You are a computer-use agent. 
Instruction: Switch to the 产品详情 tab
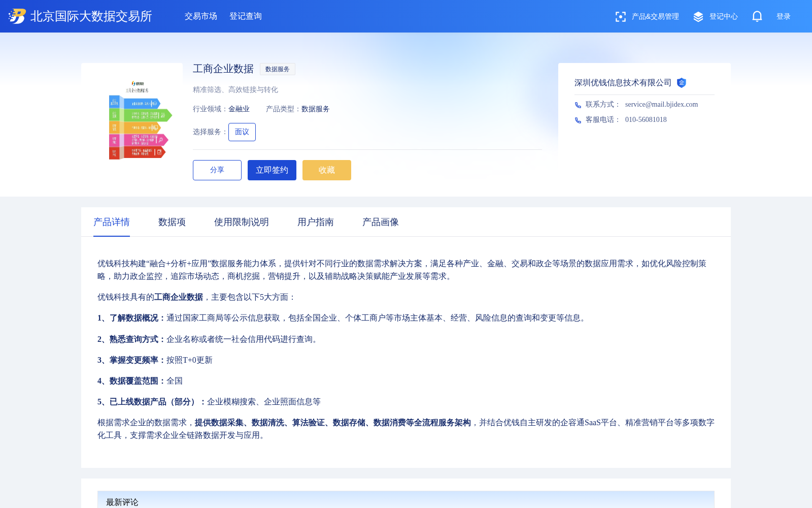(112, 222)
